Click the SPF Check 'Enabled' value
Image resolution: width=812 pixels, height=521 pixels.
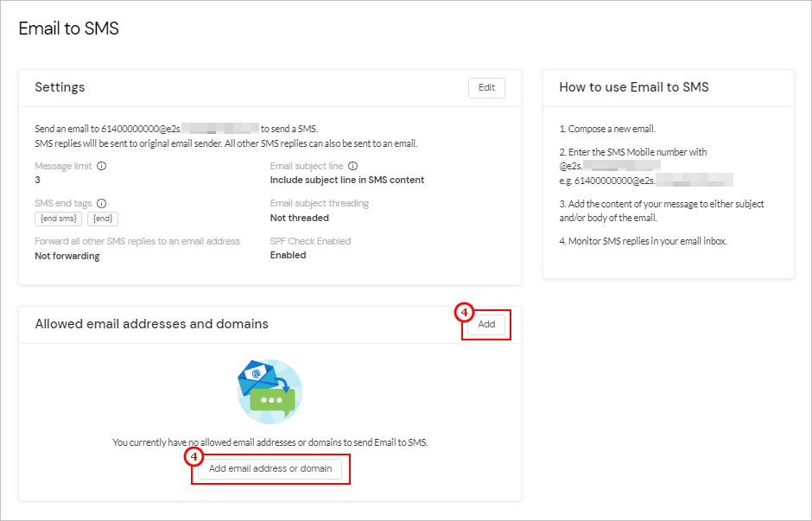pos(288,256)
